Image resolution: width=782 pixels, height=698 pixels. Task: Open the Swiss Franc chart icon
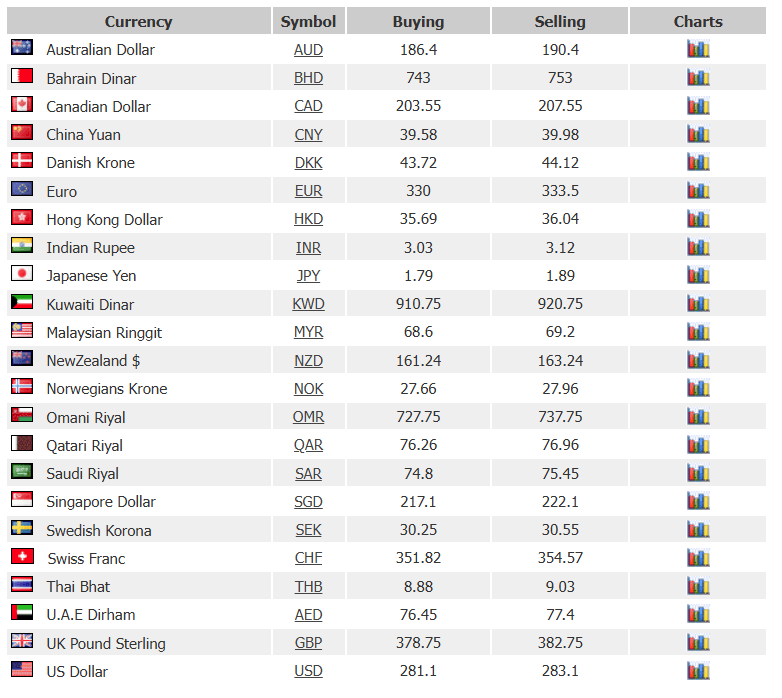point(698,558)
